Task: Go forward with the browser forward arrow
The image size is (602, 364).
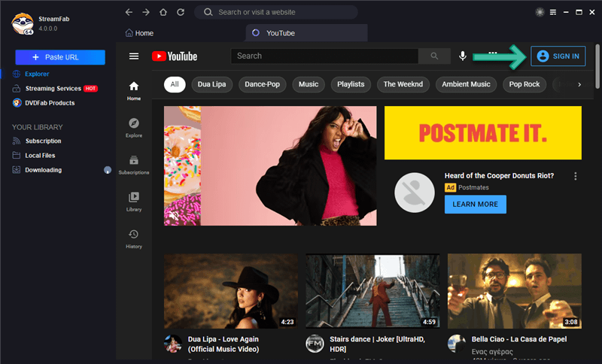Action: coord(146,12)
